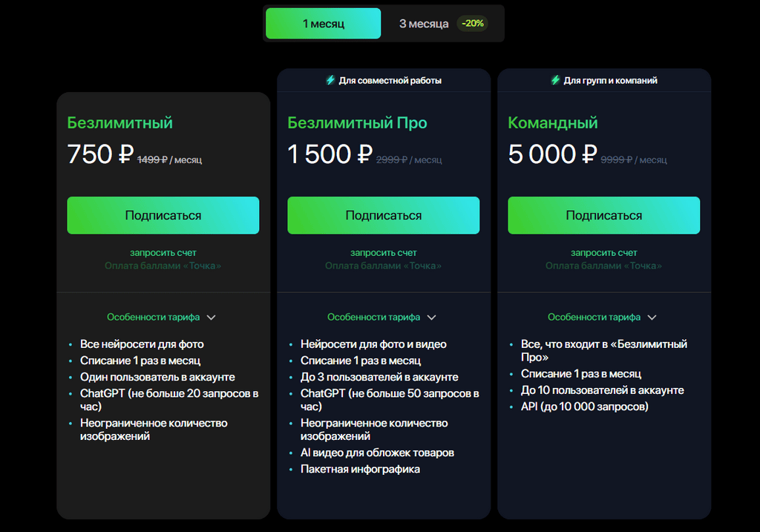Click chevron icon under Безлимитный plan

point(212,318)
